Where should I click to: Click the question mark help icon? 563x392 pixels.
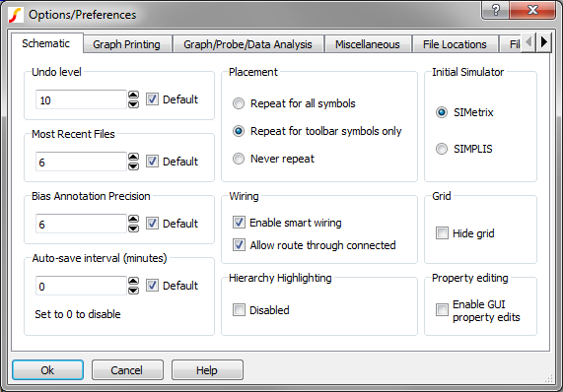(x=495, y=10)
